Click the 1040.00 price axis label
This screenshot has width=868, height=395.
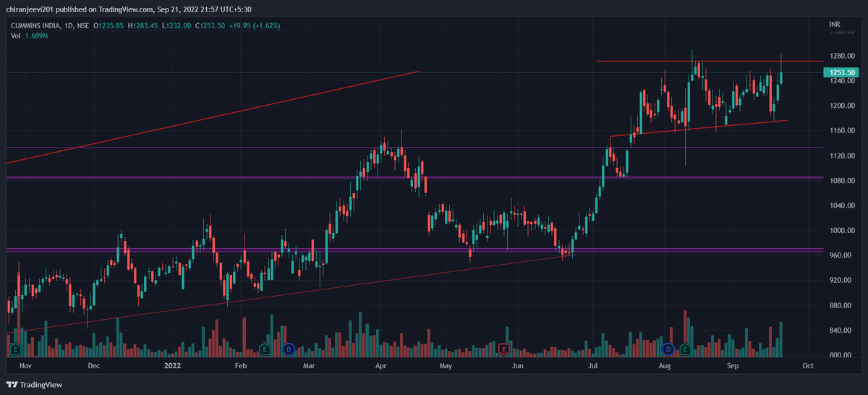click(x=842, y=205)
